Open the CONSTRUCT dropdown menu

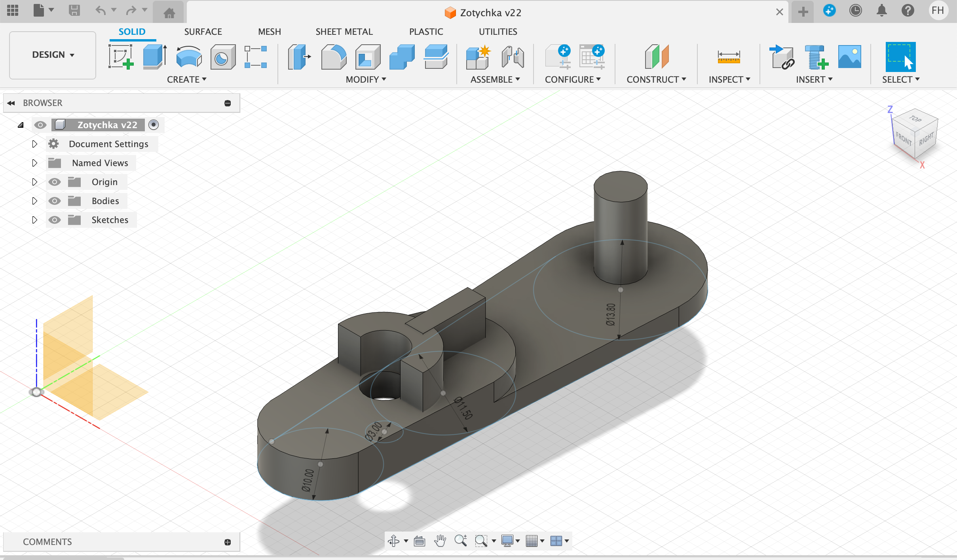click(656, 79)
